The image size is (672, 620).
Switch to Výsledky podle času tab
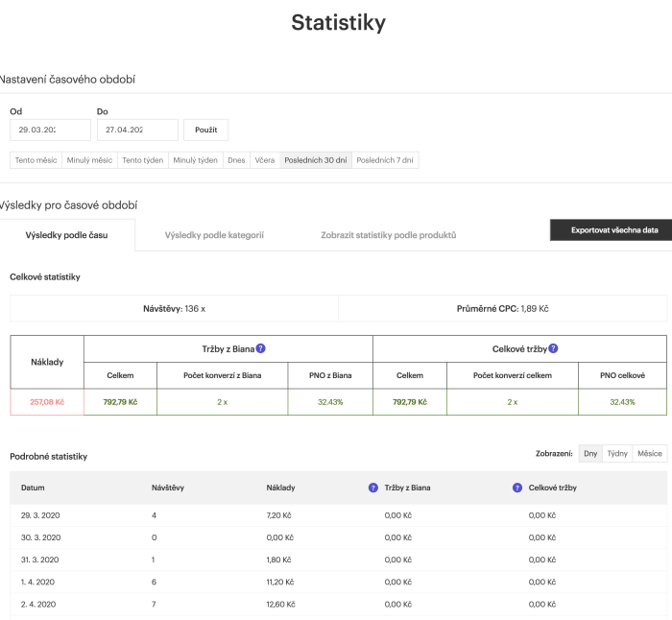pos(66,235)
